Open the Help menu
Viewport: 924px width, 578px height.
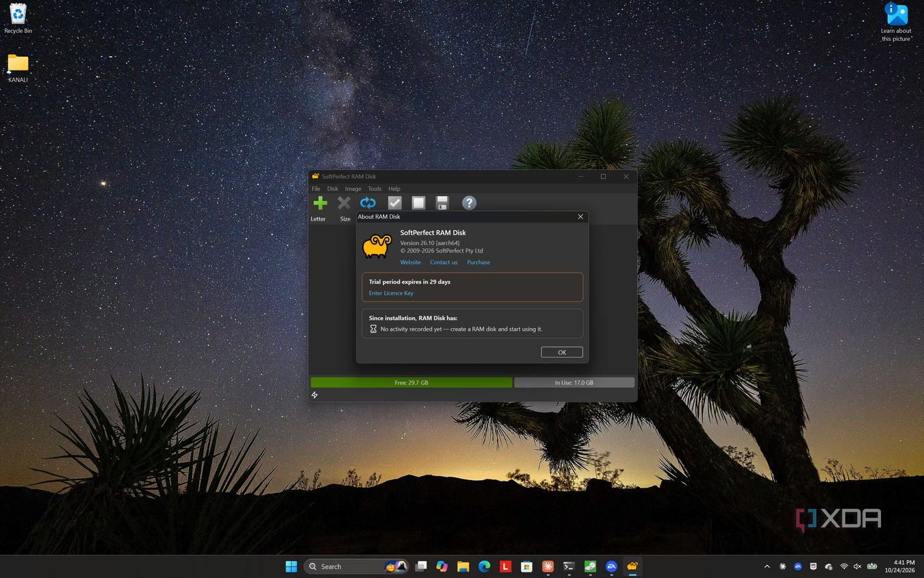tap(394, 189)
